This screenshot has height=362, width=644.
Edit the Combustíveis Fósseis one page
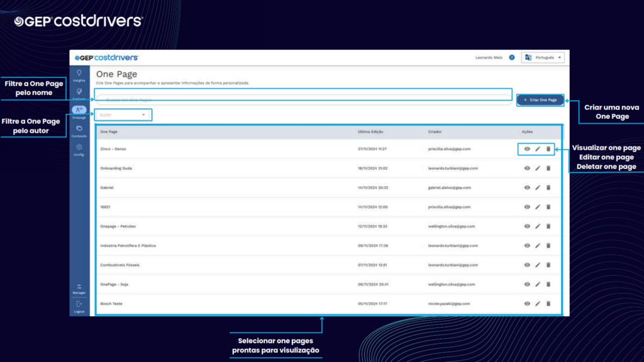pyautogui.click(x=538, y=265)
